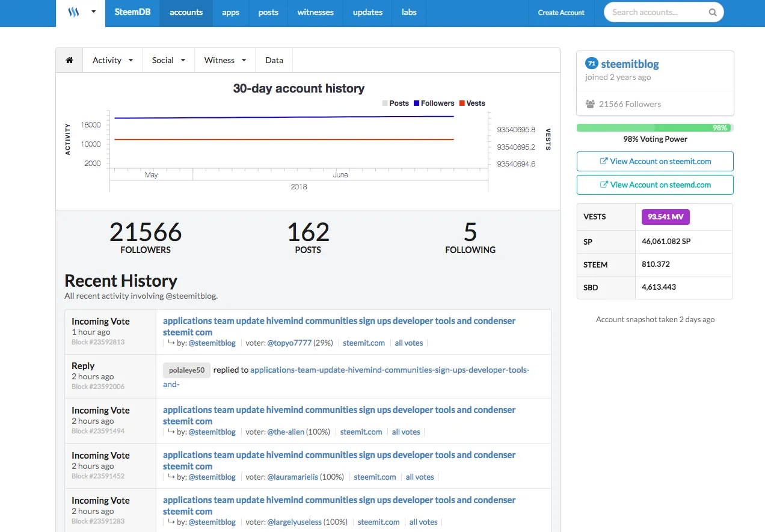
Task: Open the Witness dropdown menu
Action: 225,60
